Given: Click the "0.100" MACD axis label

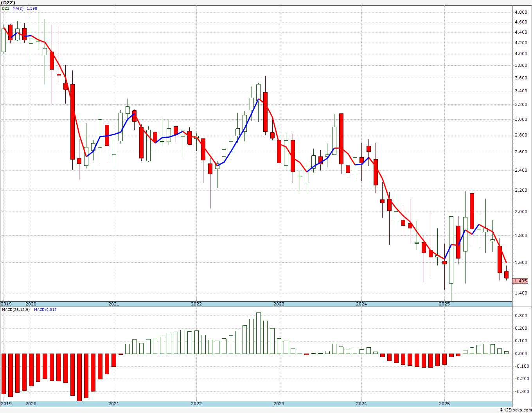Looking at the screenshot, I should 521,341.
